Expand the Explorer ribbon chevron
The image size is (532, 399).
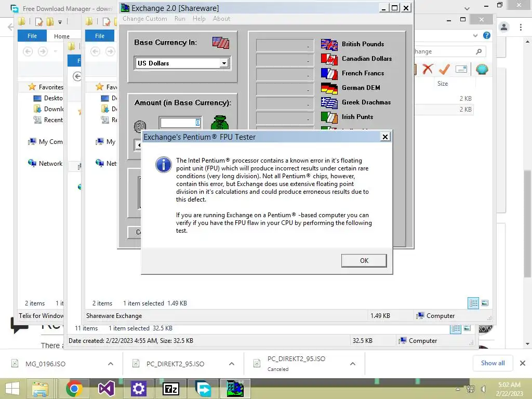tap(475, 35)
